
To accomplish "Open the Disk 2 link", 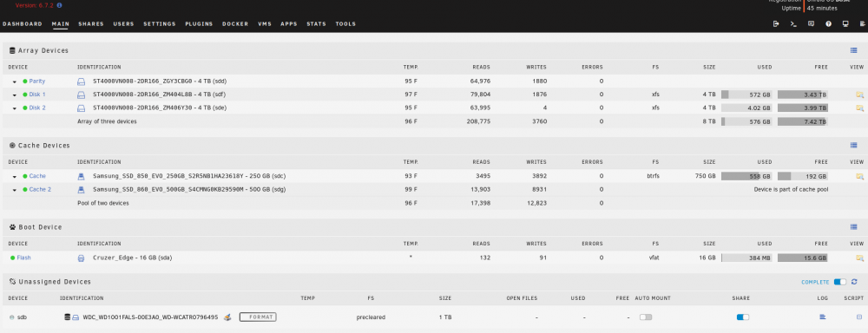I will [x=37, y=108].
